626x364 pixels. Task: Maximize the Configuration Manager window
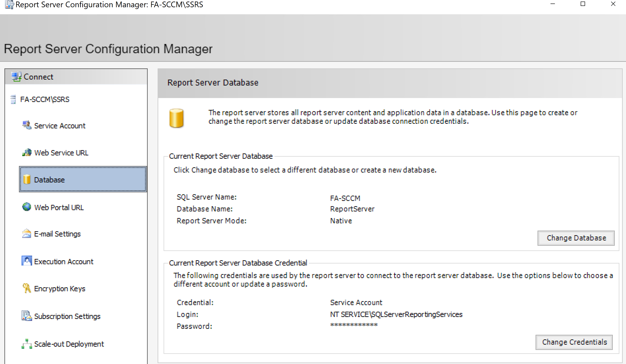[582, 4]
